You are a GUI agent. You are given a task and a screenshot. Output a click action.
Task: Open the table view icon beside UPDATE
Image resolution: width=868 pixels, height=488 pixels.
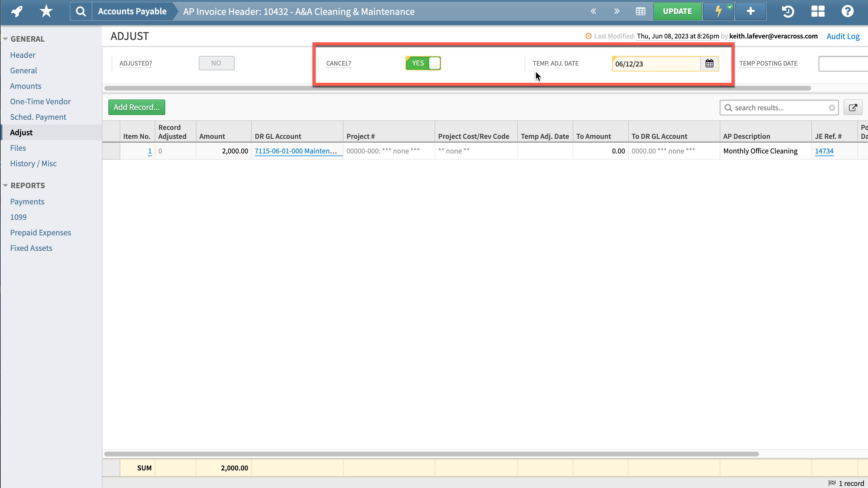click(640, 11)
